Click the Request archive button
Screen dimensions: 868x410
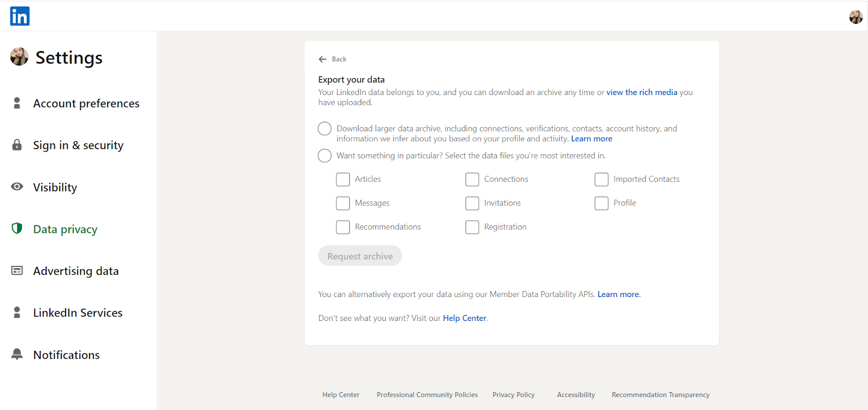360,256
